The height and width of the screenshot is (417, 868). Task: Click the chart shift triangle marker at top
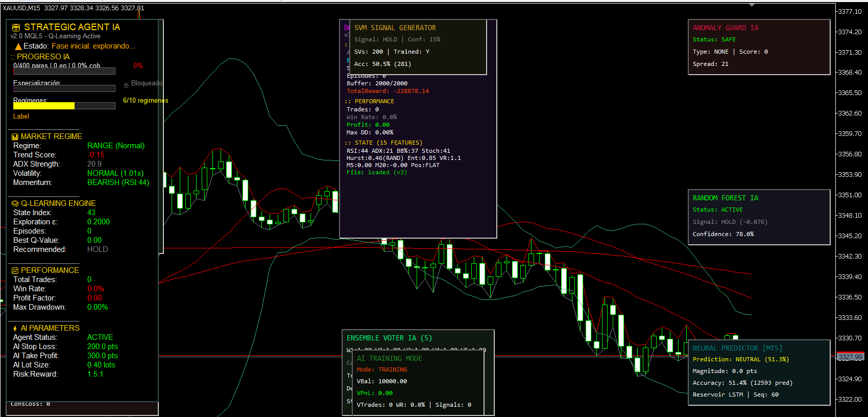click(752, 5)
